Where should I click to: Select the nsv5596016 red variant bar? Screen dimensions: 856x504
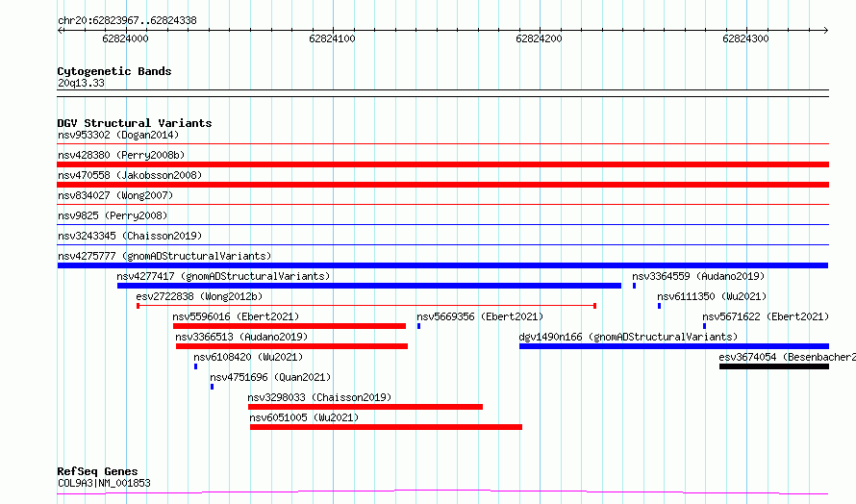pyautogui.click(x=290, y=326)
